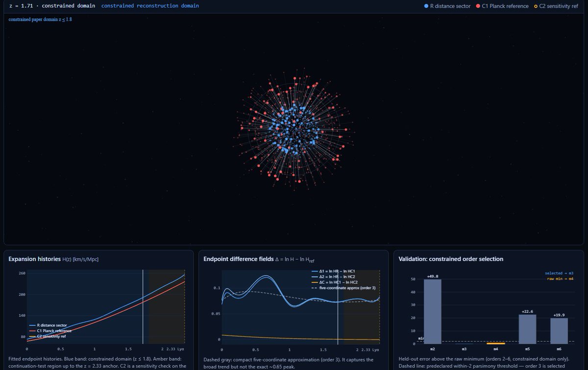Click the m5 bar in Validation chart
Image resolution: width=588 pixels, height=370 pixels.
527,329
